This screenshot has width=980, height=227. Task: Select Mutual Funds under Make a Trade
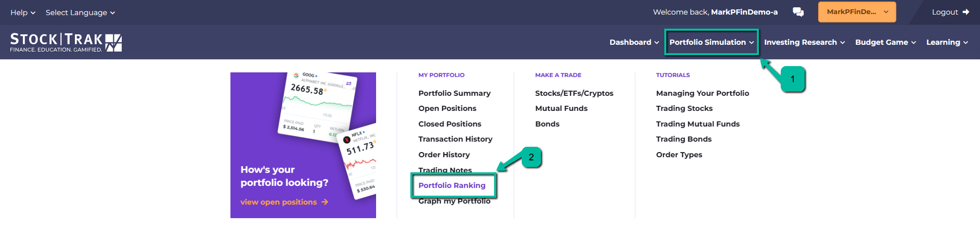[x=561, y=108]
